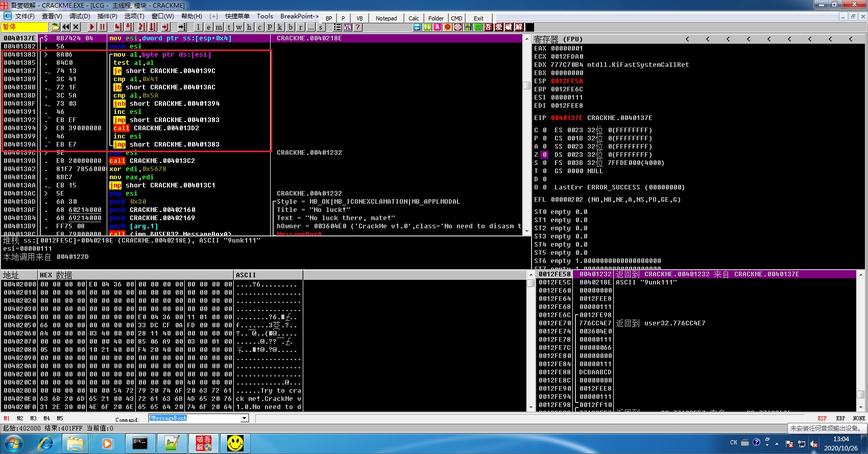The image size is (868, 454).
Task: Open the 文件(F) menu
Action: [25, 16]
